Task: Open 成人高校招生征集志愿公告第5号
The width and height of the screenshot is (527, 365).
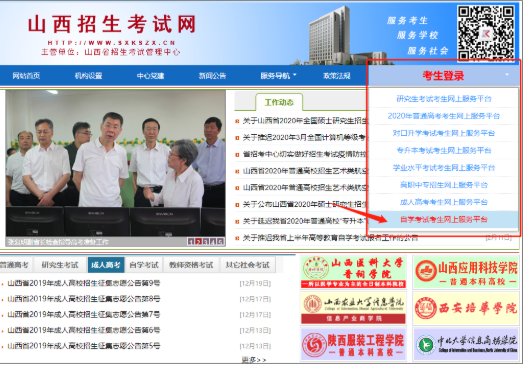Action: coord(84,346)
